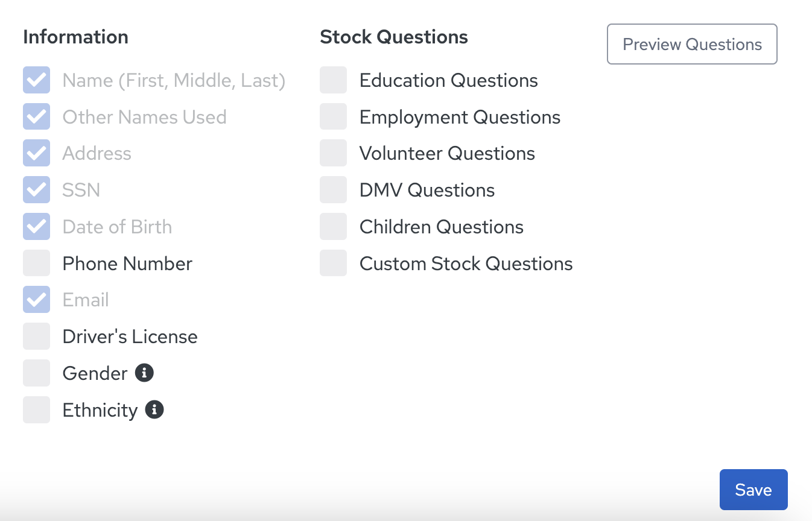Tick the Gender checkbox
812x521 pixels.
click(x=37, y=373)
